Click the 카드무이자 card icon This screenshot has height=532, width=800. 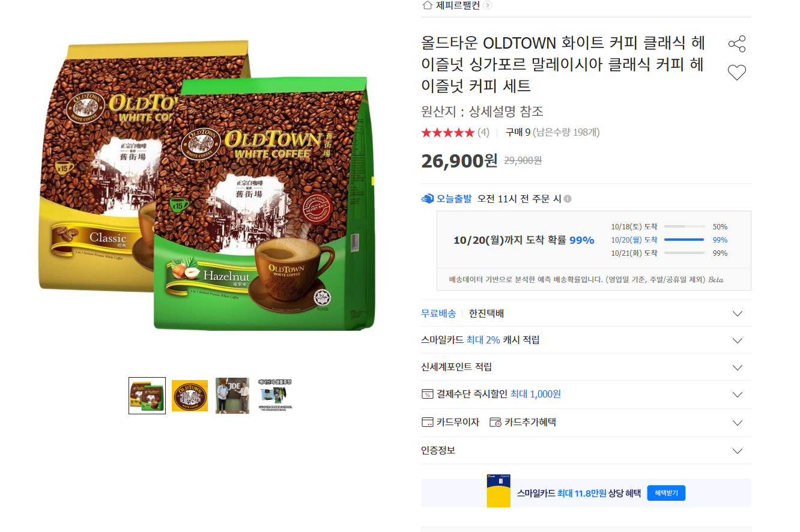pyautogui.click(x=427, y=422)
